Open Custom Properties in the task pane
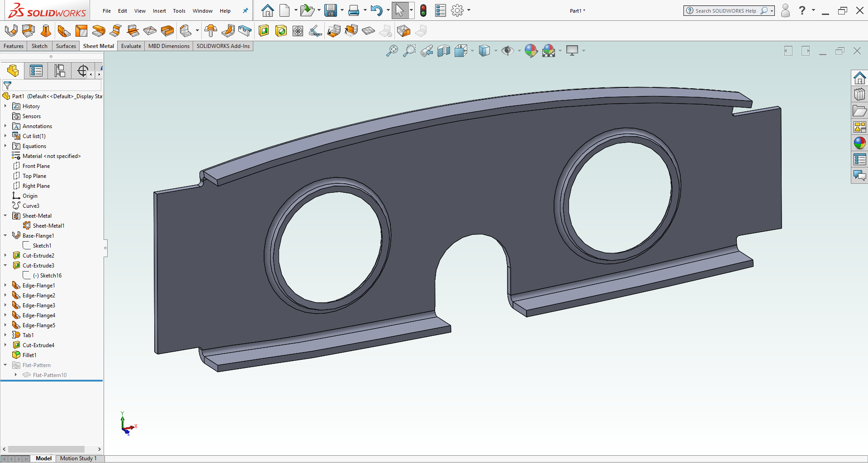 coord(859,160)
